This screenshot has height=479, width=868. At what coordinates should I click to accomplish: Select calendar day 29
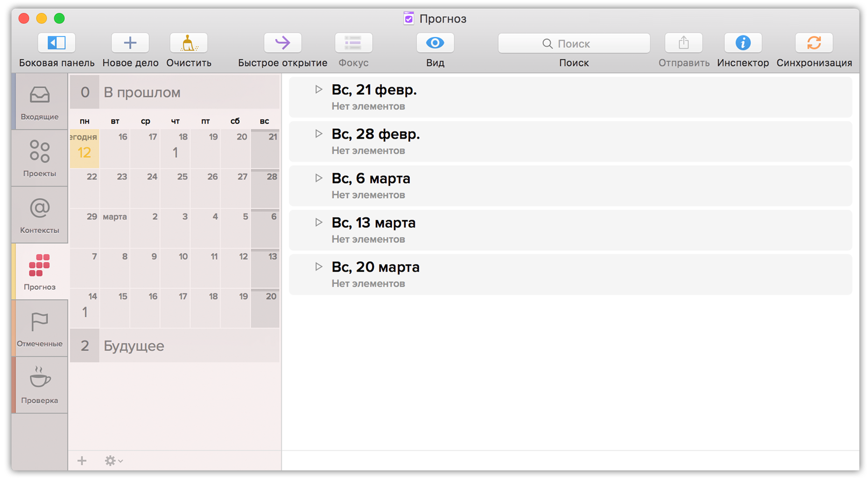tap(84, 228)
